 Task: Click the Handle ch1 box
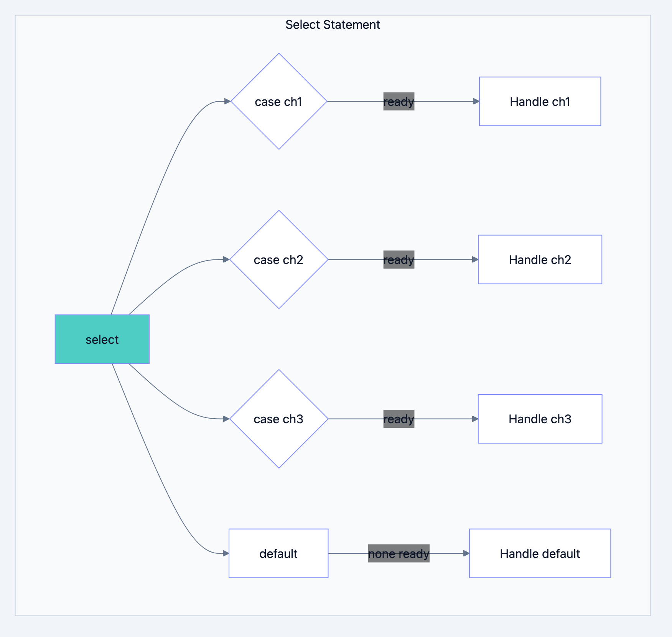point(540,101)
